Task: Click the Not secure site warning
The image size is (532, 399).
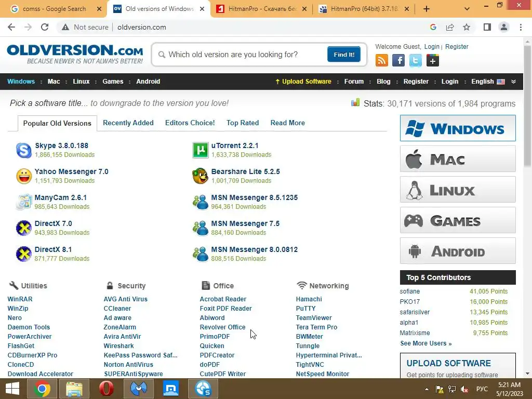Action: pos(85,27)
